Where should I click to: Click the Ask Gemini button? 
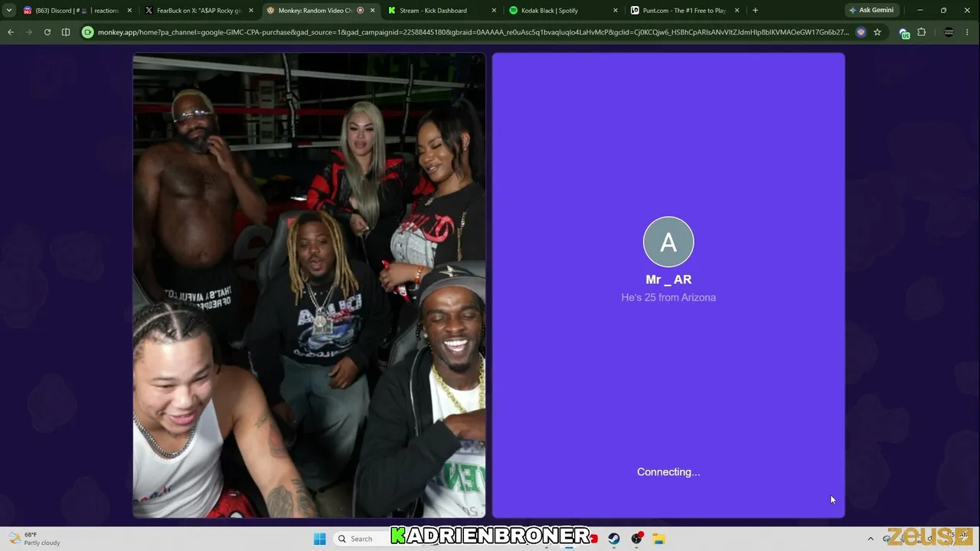[871, 11]
